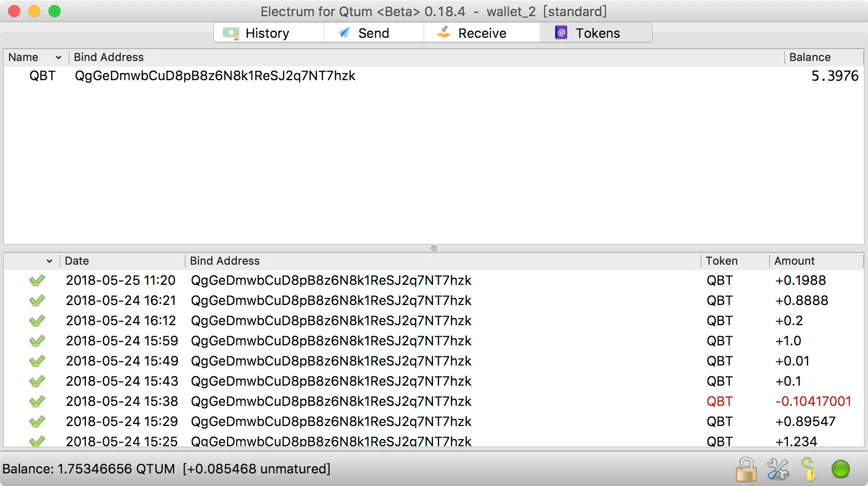Select the 2018-05-24 16:21 transaction date
This screenshot has width=868, height=486.
pos(121,300)
